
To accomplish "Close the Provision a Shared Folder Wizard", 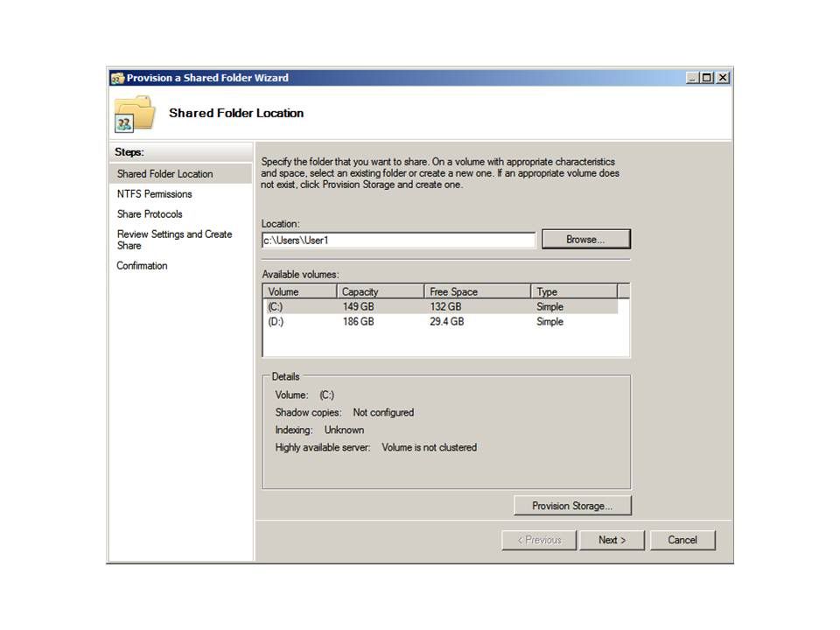I will 723,78.
